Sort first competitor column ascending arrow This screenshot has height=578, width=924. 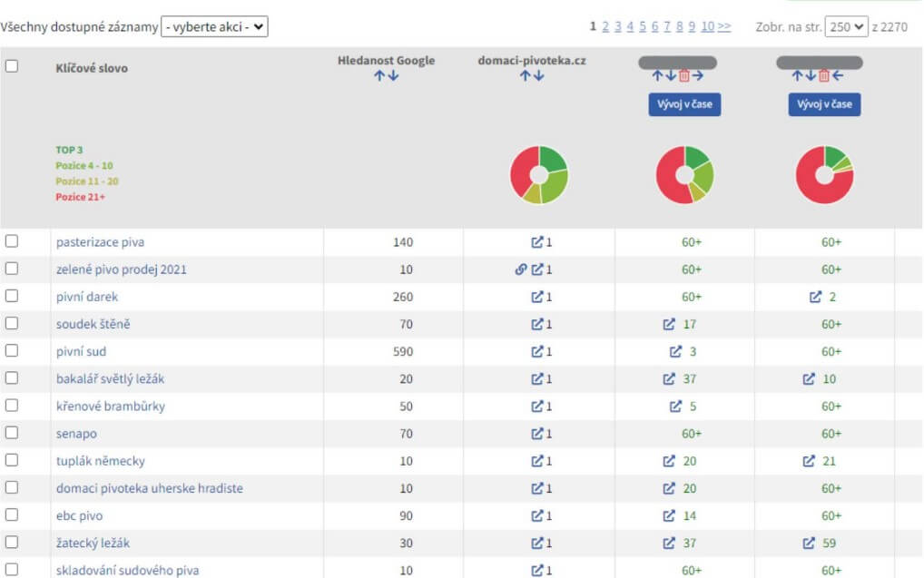pyautogui.click(x=658, y=76)
